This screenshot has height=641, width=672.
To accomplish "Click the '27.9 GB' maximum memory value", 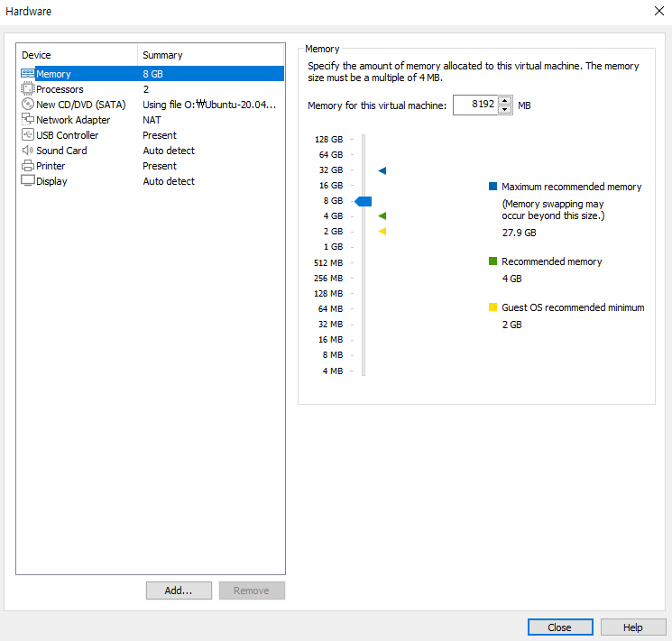I will (x=519, y=233).
